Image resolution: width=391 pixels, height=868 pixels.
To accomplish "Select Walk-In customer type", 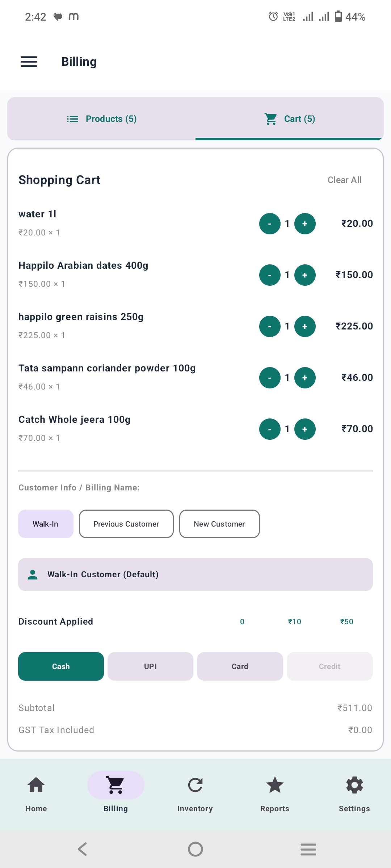I will (x=46, y=524).
